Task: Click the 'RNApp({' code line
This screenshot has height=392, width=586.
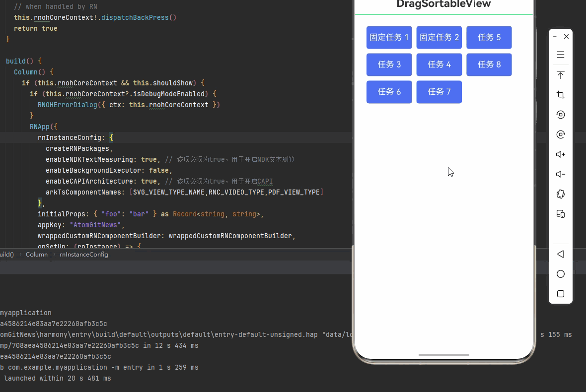Action: tap(44, 127)
